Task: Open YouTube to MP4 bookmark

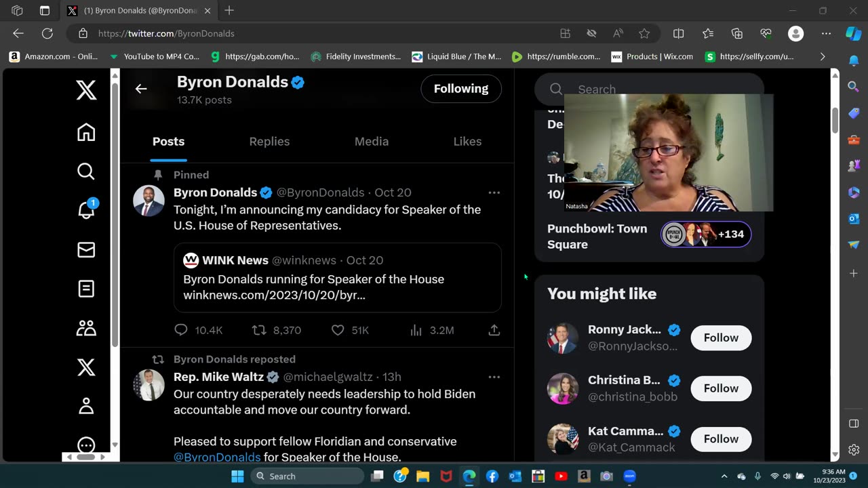Action: coord(154,56)
